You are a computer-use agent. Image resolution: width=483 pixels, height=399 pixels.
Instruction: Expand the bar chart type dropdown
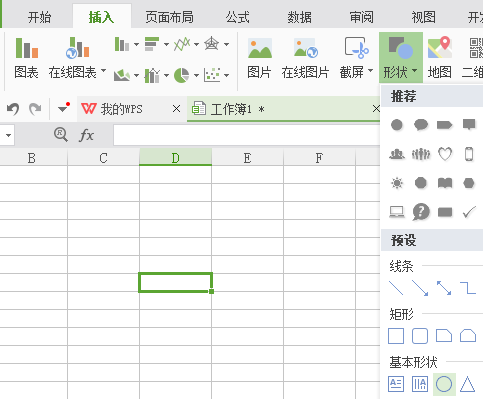point(166,44)
